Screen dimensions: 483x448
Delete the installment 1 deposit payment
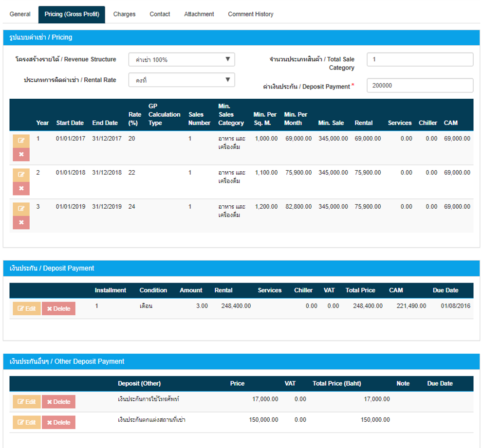58,308
